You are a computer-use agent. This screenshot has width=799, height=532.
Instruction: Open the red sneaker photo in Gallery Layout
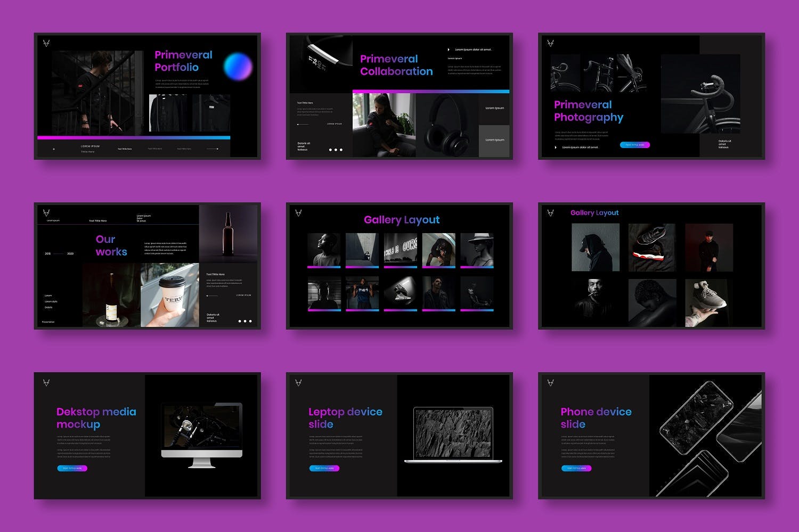(x=651, y=248)
